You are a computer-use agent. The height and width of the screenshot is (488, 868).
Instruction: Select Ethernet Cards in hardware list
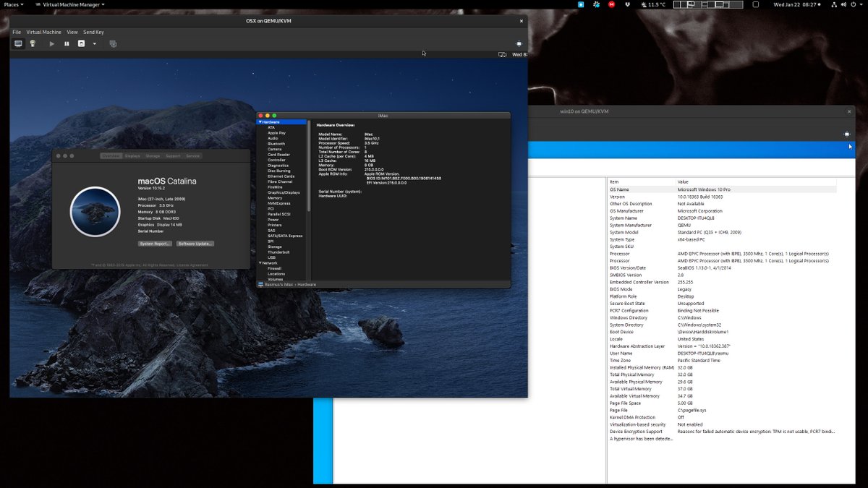(x=281, y=176)
